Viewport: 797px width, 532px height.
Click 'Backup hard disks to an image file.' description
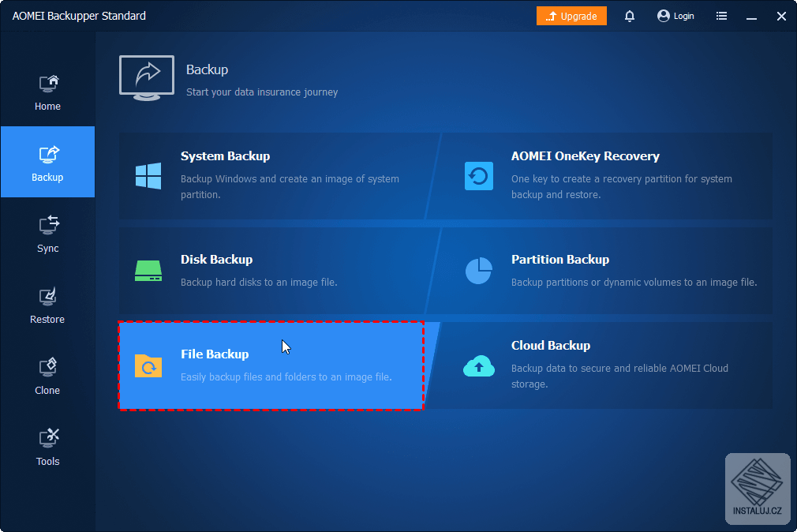259,283
